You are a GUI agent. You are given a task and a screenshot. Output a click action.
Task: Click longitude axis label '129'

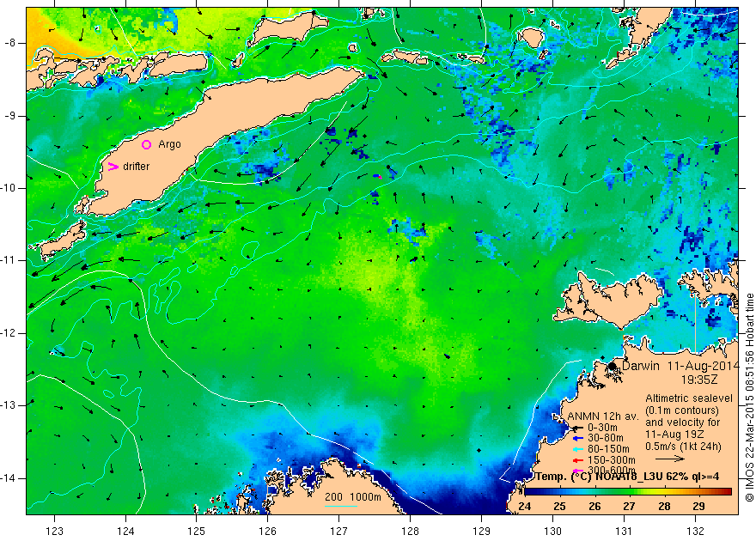point(481,531)
